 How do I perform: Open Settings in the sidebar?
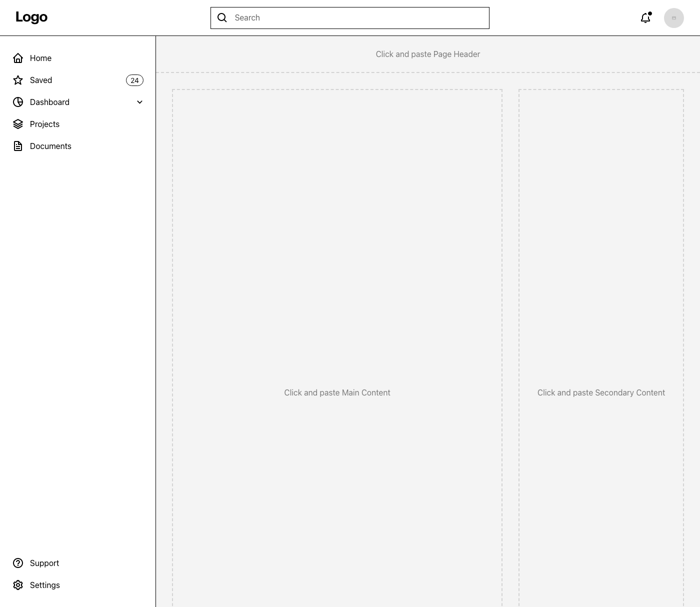[78, 585]
